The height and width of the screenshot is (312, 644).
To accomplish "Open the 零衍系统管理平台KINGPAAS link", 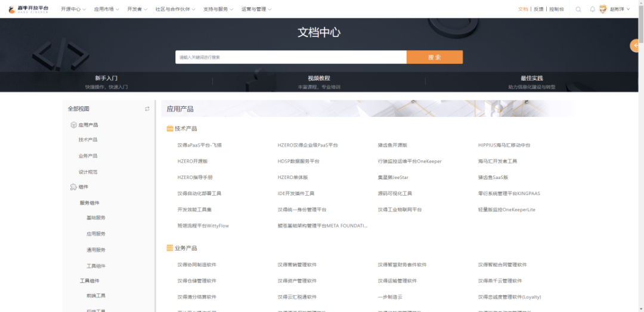I will click(509, 193).
